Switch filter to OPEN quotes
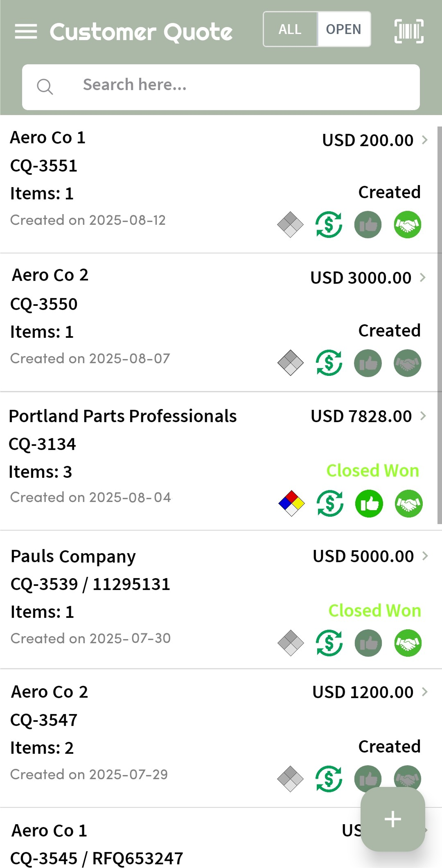Screen dimensions: 442x868 [x=343, y=29]
